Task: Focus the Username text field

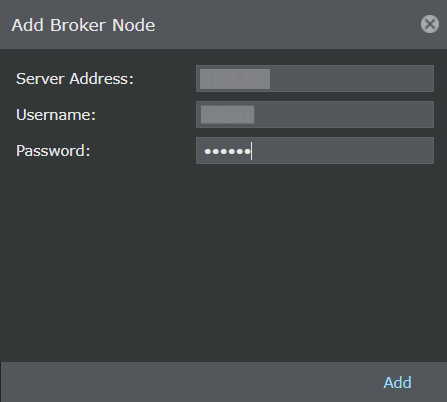Action: coord(315,114)
